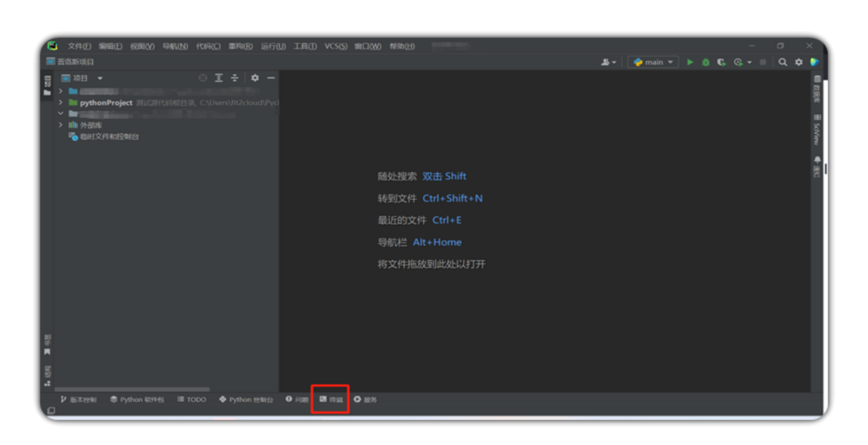
Task: Click the Expand All icon in project panel
Action: tap(218, 78)
